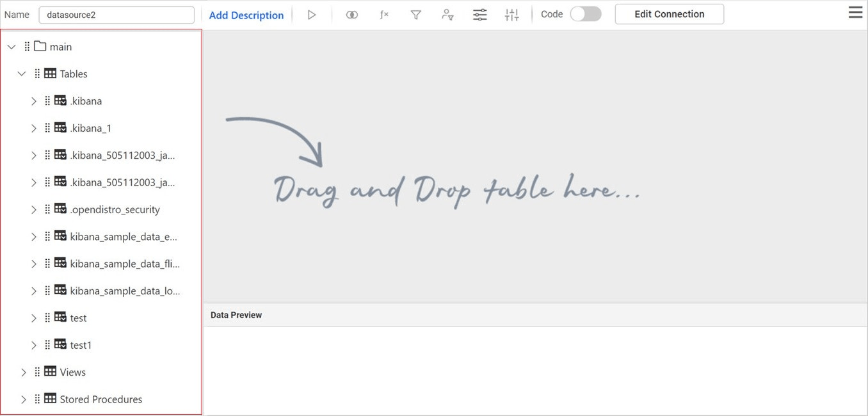Click the drag handle beside main folder
Image resolution: width=868 pixels, height=416 pixels.
click(x=27, y=46)
